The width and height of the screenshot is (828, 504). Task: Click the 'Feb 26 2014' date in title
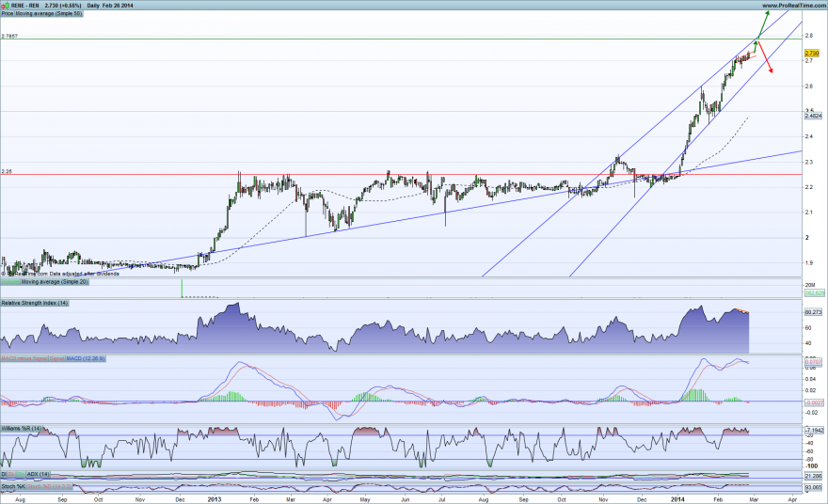pyautogui.click(x=118, y=6)
